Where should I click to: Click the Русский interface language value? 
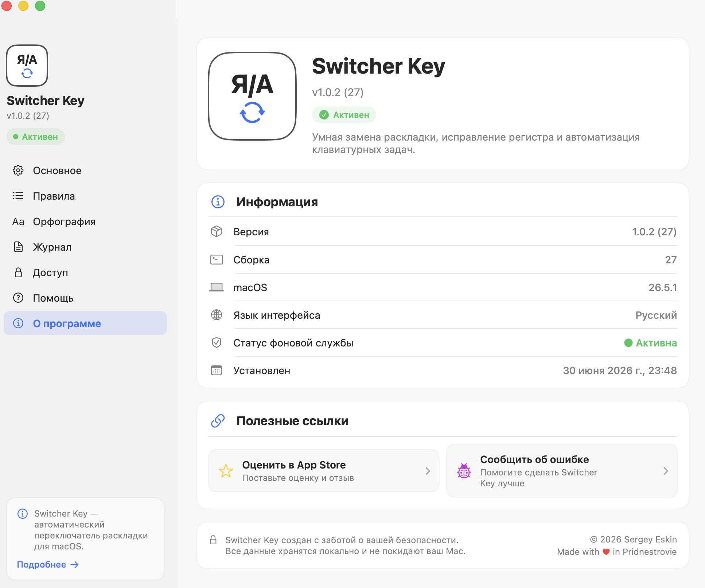point(656,315)
